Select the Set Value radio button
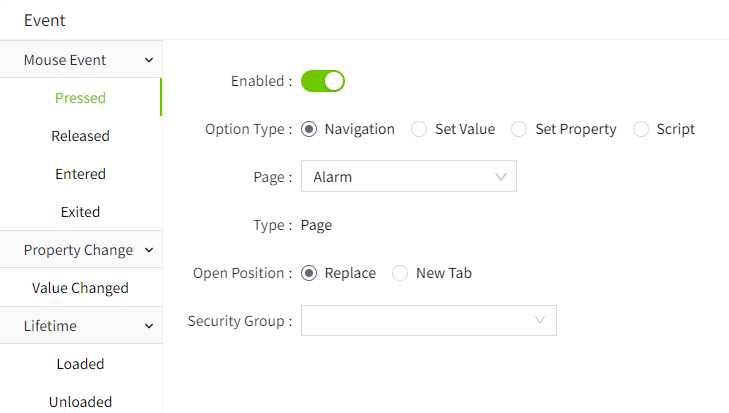Viewport: 729px width, 413px height. [419, 129]
